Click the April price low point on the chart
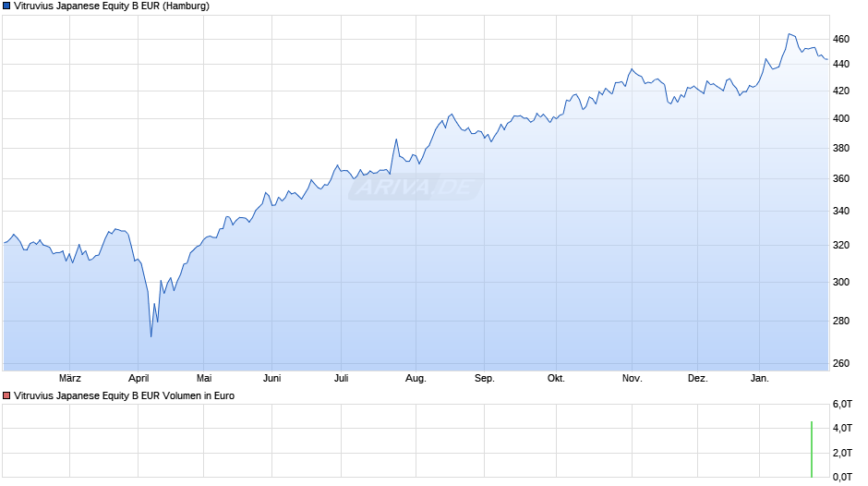 pyautogui.click(x=151, y=335)
